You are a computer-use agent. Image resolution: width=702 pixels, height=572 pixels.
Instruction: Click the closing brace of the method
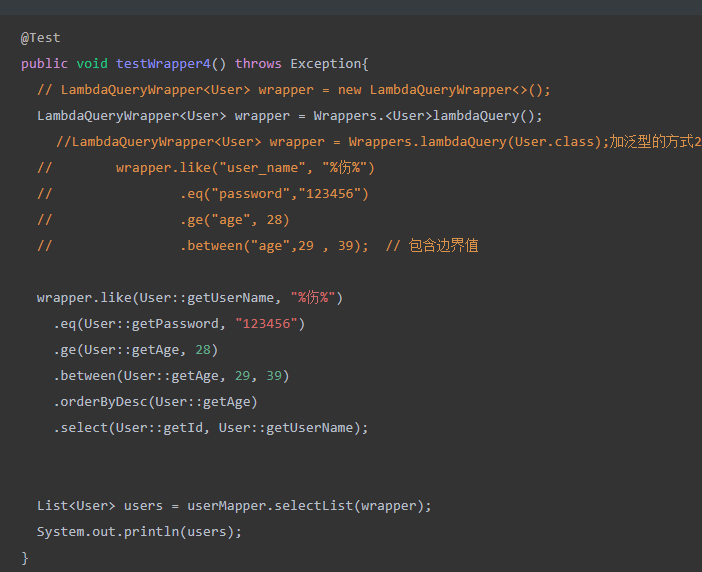click(25, 558)
